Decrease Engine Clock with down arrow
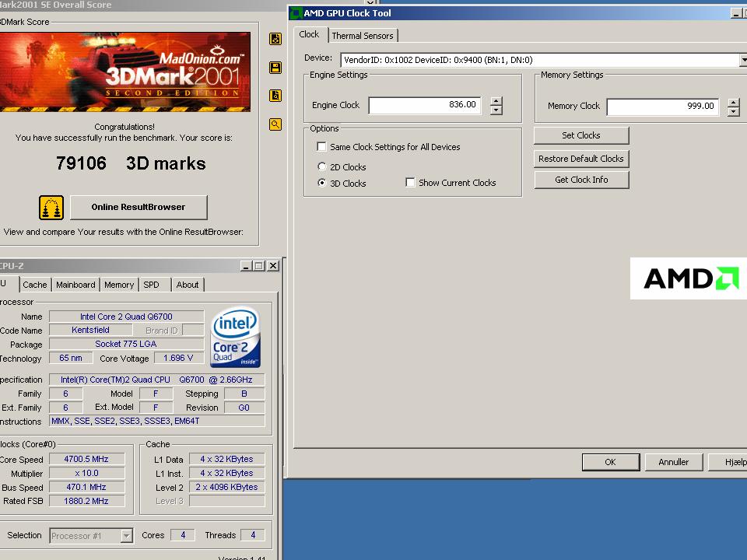Image resolution: width=747 pixels, height=560 pixels. [496, 110]
